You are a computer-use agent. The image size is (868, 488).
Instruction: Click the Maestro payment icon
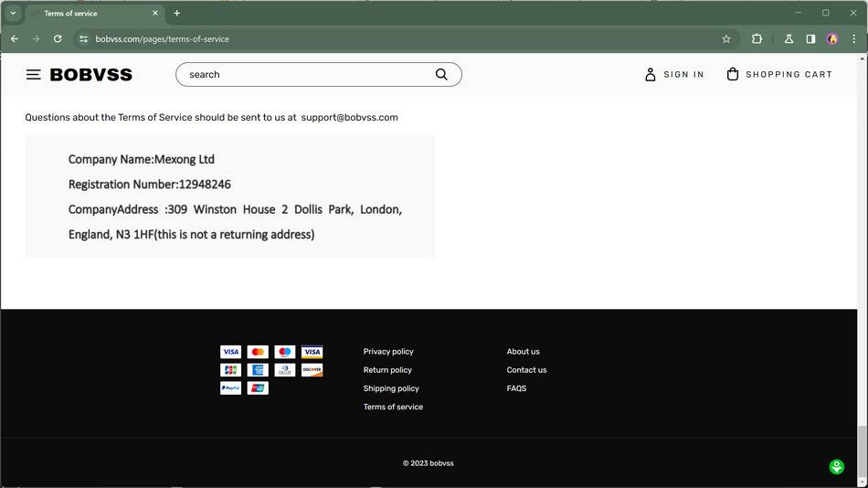click(x=284, y=352)
